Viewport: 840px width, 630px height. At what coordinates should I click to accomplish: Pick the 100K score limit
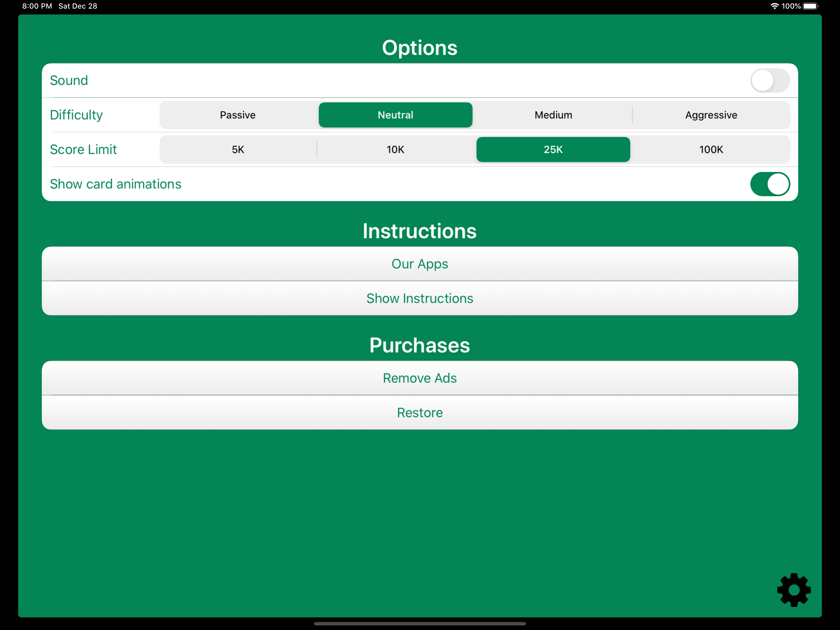[x=711, y=149]
